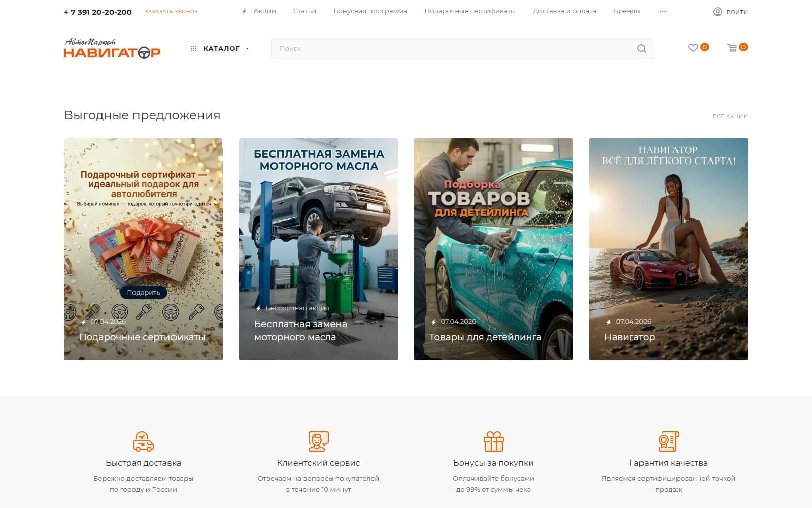812x508 pixels.
Task: Click the cart counter badge
Action: pyautogui.click(x=743, y=47)
